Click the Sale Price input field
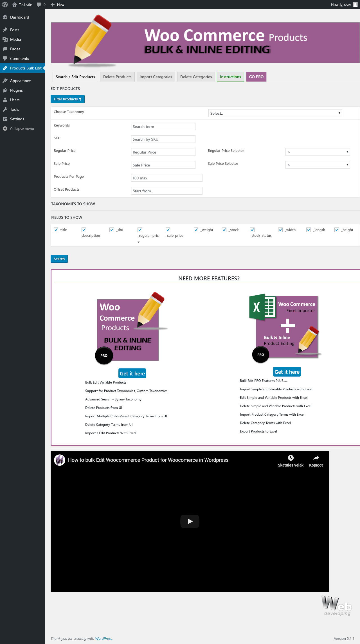The image size is (360, 644). pos(163,165)
